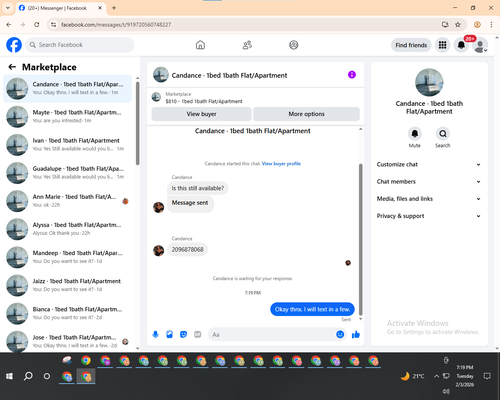Open Mayte conversation in the list

(67, 116)
